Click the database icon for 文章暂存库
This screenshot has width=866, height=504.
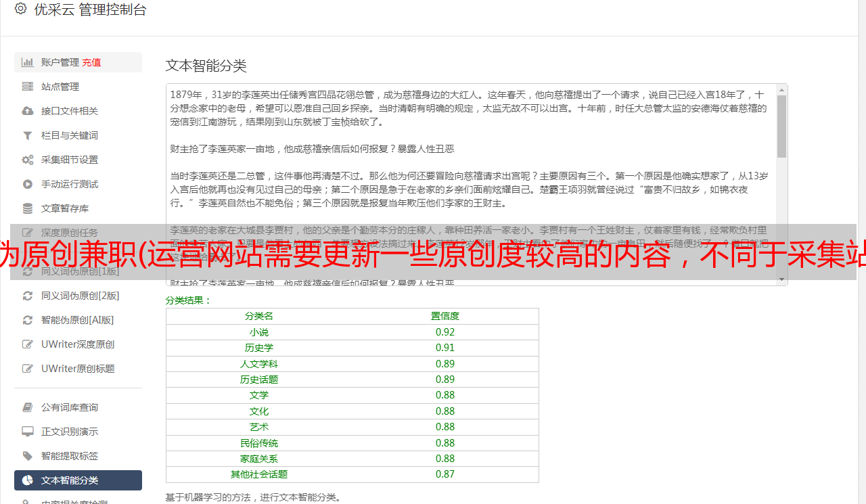pyautogui.click(x=28, y=208)
